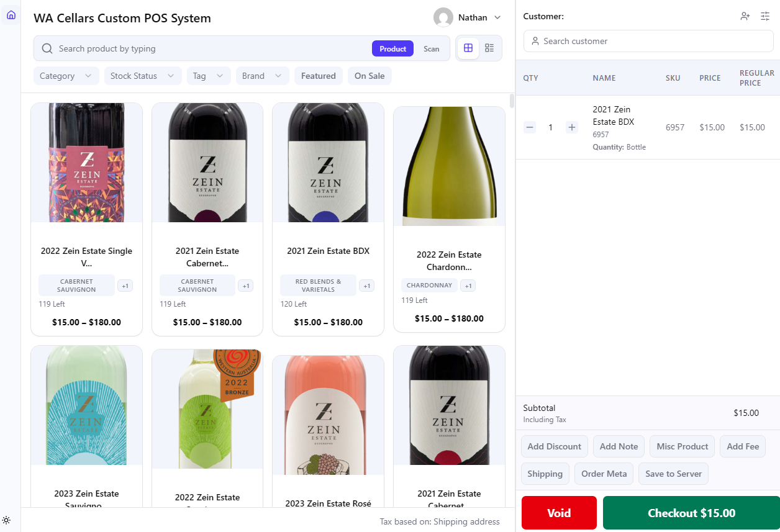The width and height of the screenshot is (780, 532).
Task: Click the Shipping button
Action: pos(545,474)
